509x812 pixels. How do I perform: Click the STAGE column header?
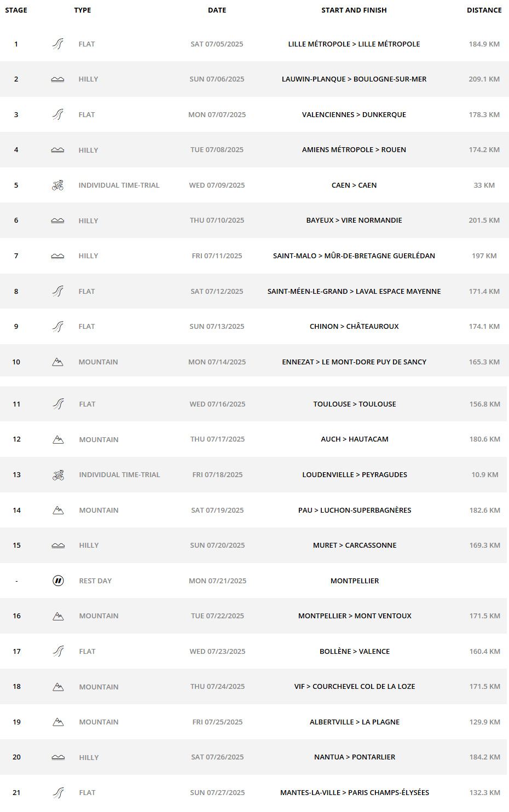[16, 10]
